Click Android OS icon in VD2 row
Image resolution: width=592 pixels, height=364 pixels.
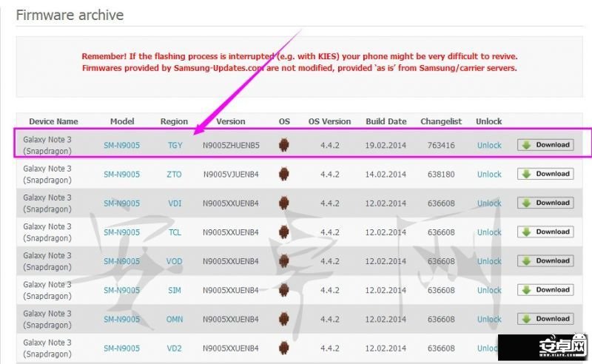(284, 348)
